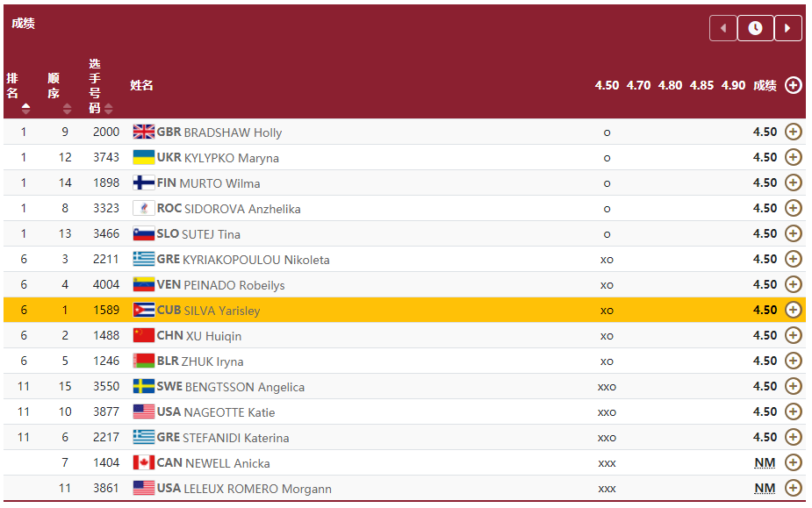Click the Canada flag next to NEWELL
Image resolution: width=812 pixels, height=508 pixels.
pyautogui.click(x=143, y=463)
